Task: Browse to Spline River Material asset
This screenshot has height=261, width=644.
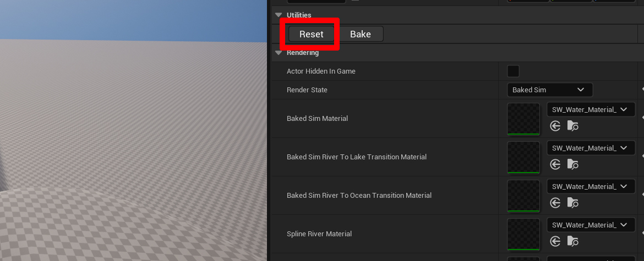Action: coord(573,242)
